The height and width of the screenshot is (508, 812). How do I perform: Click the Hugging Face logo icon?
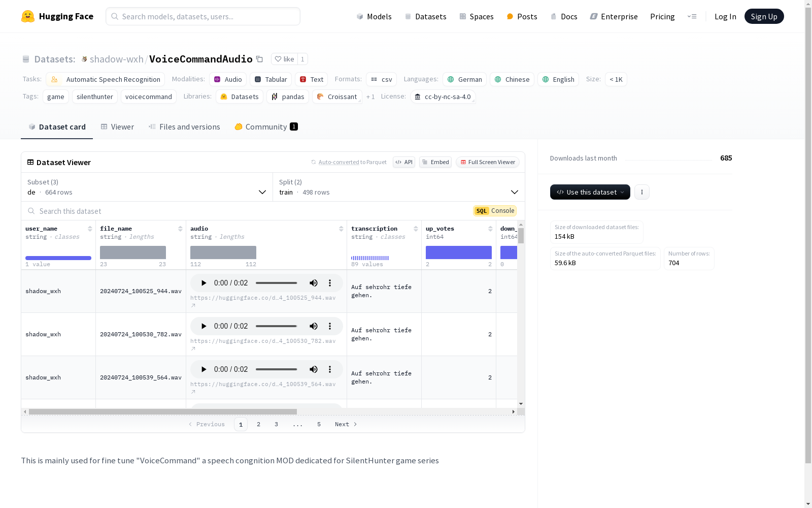(x=28, y=16)
